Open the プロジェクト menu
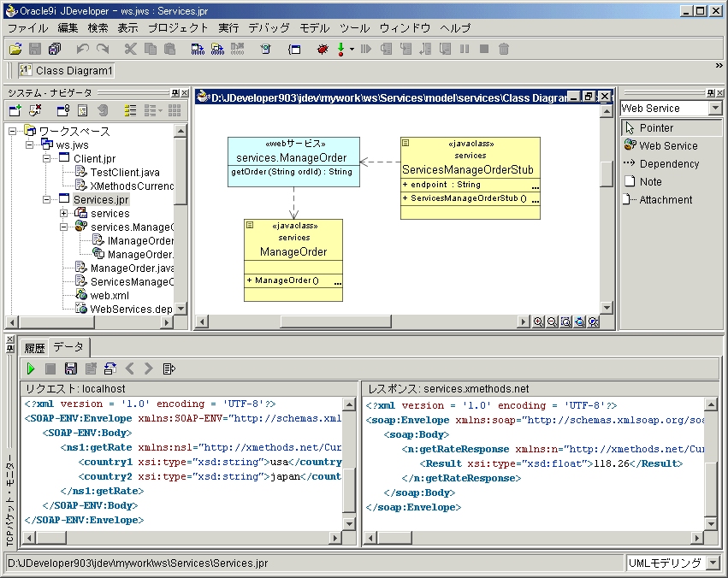This screenshot has height=578, width=728. pyautogui.click(x=178, y=28)
